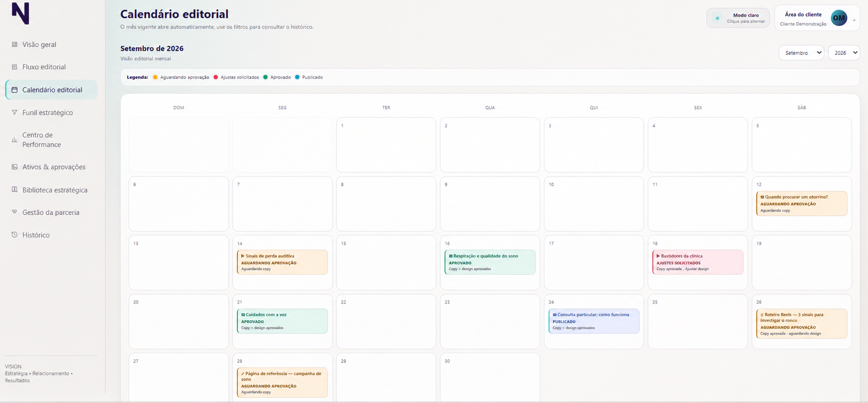
Task: Select day 15 calendar cell
Action: click(386, 262)
